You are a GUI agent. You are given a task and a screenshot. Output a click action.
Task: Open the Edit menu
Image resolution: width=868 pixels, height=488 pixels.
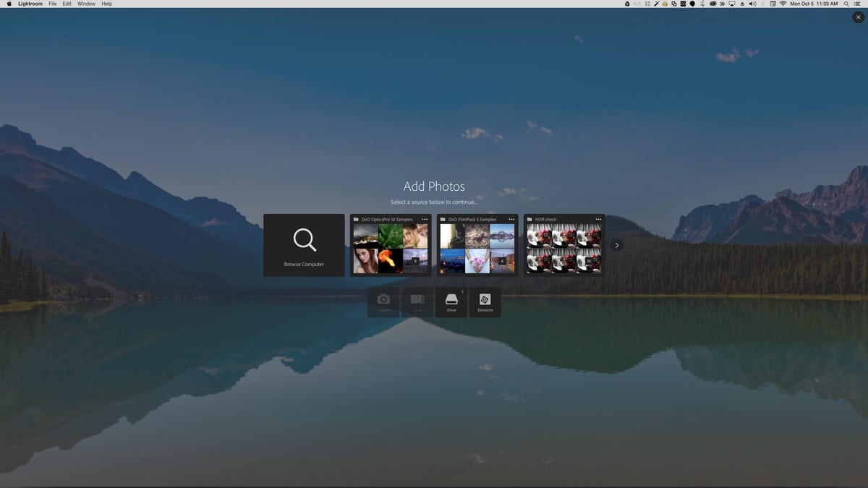tap(67, 4)
